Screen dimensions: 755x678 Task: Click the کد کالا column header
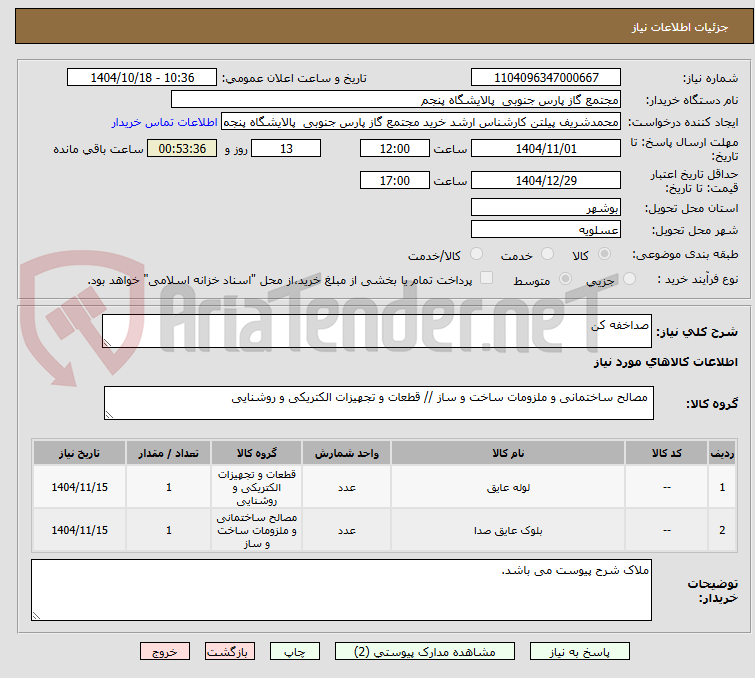[x=666, y=453]
